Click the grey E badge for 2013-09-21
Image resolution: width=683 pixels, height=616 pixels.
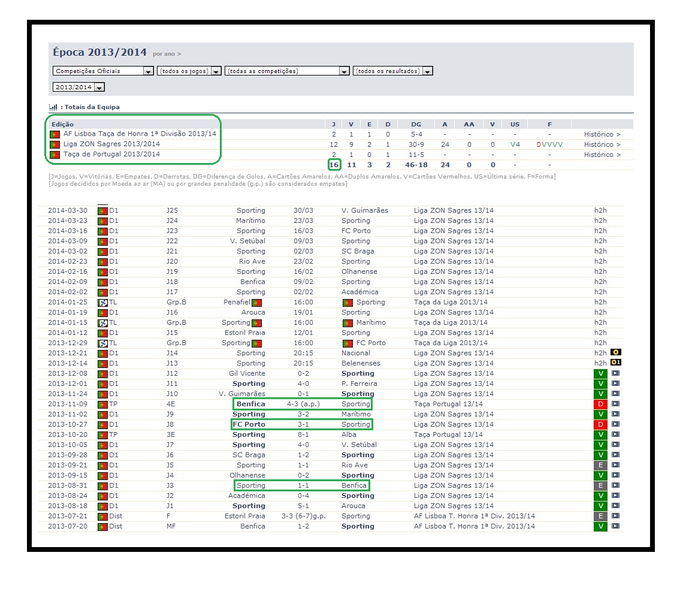(601, 465)
